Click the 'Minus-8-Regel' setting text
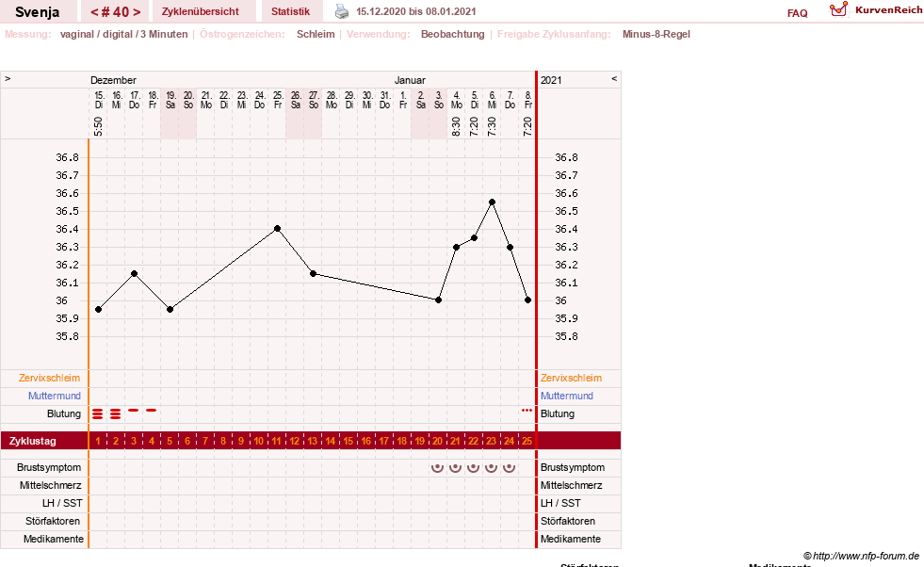 coord(656,34)
